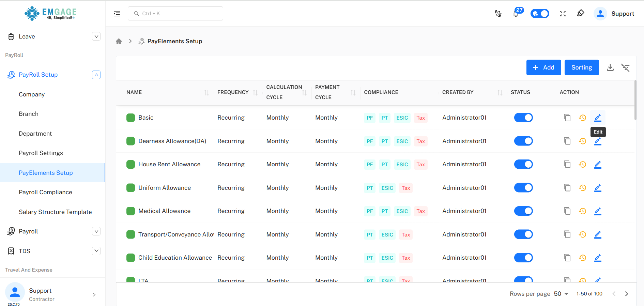Open the language translation icon
The width and height of the screenshot is (644, 306).
tap(498, 14)
